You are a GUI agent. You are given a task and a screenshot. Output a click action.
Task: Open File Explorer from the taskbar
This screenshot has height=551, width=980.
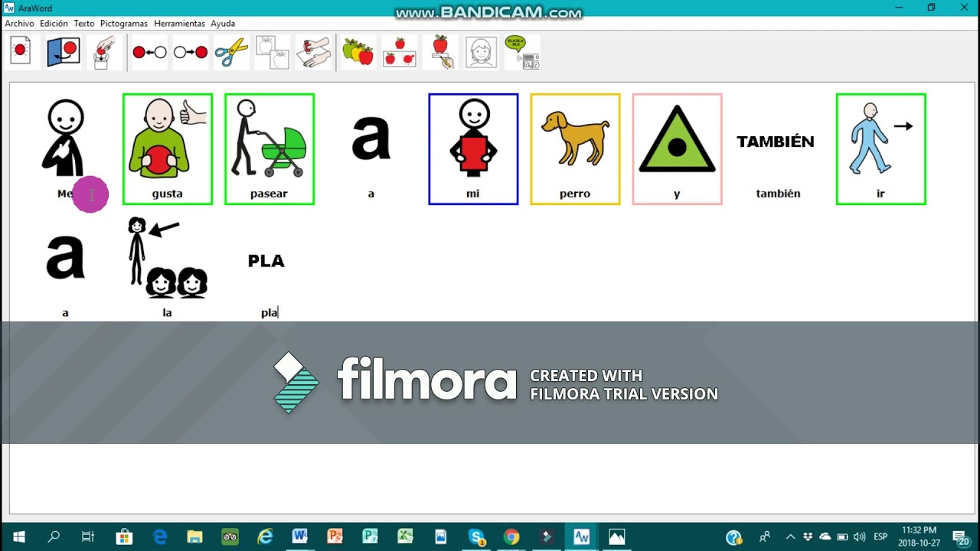tap(194, 536)
